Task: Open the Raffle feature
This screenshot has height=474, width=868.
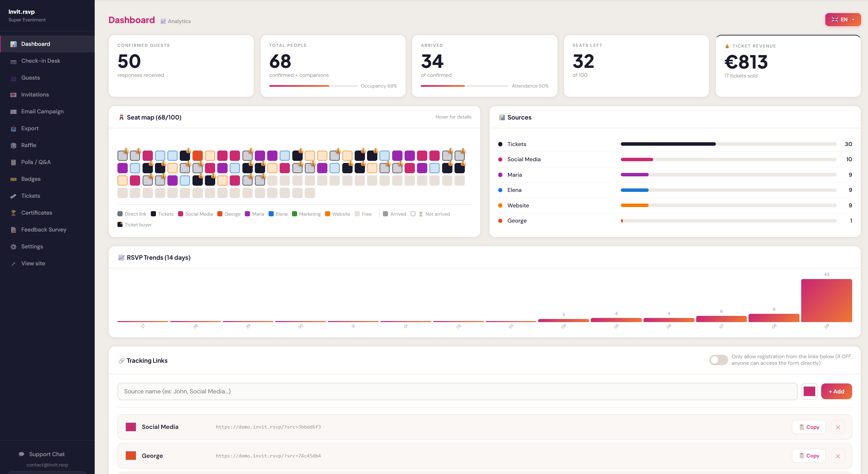Action: [29, 145]
